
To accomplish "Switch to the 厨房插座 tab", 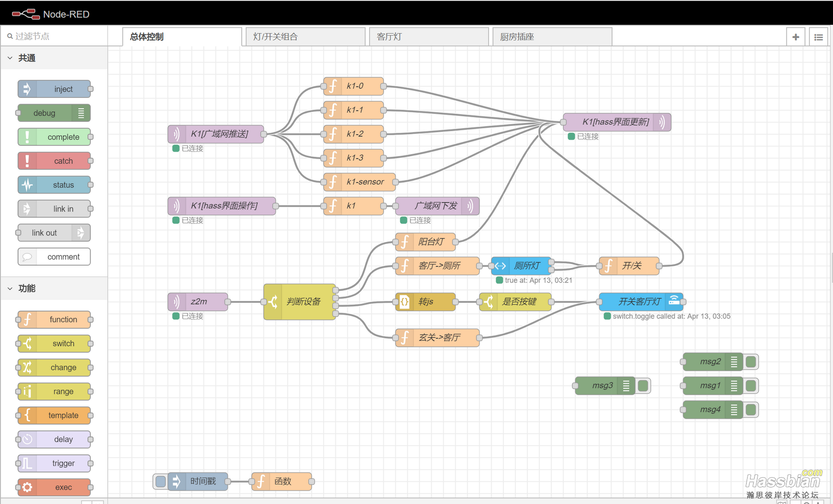I will coord(552,36).
